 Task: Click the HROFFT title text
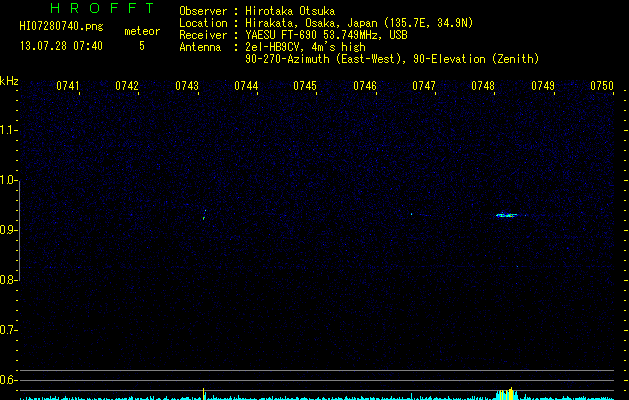102,8
